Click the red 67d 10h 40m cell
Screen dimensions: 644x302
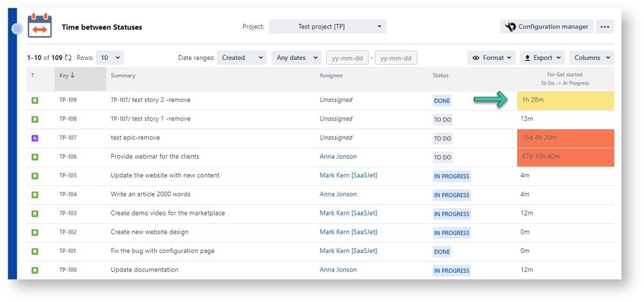(x=565, y=157)
